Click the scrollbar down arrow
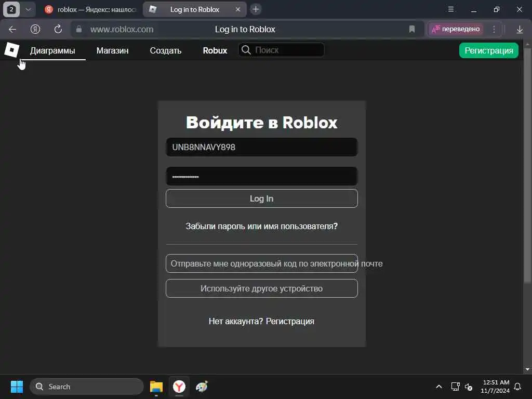 527,369
